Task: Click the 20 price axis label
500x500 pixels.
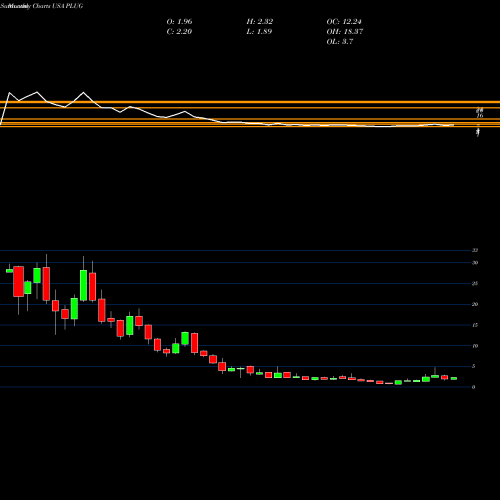Action: pos(475,304)
